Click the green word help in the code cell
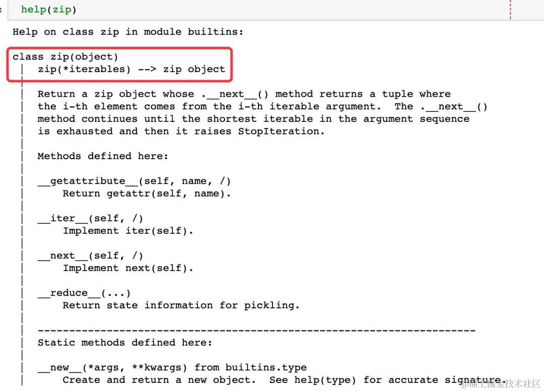 (x=34, y=10)
